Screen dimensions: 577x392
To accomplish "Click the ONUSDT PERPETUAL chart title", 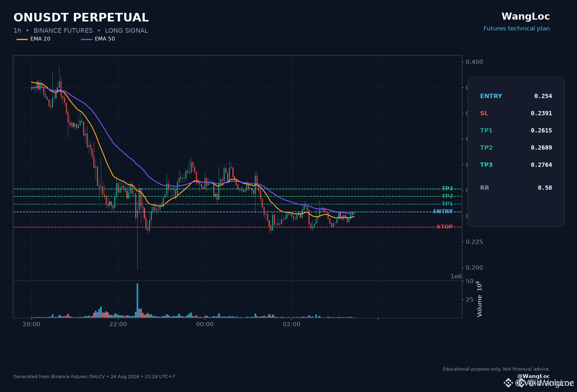I will pos(81,17).
